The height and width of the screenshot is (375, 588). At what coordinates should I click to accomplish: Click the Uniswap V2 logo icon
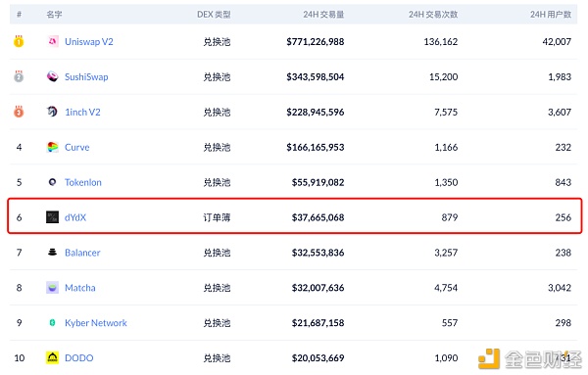click(x=53, y=41)
